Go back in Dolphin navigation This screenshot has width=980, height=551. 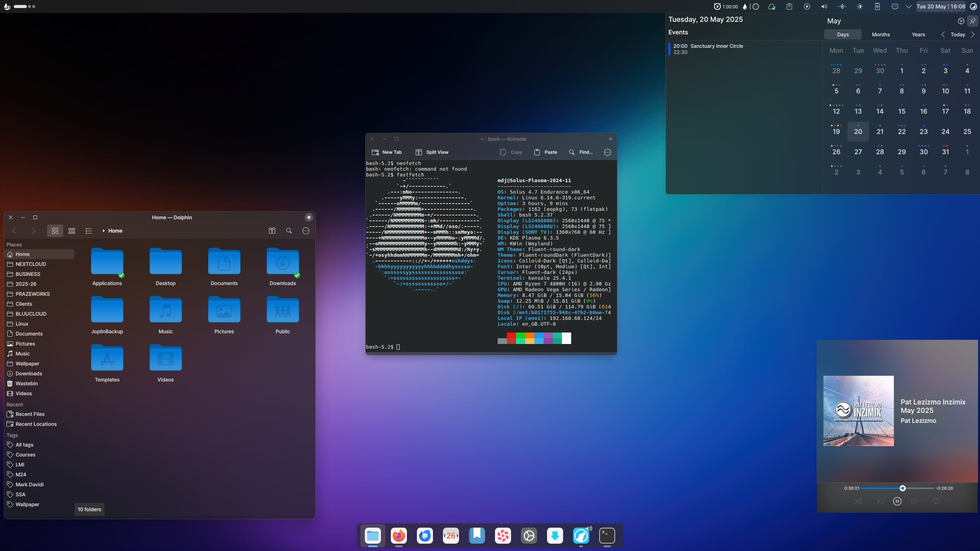point(14,231)
